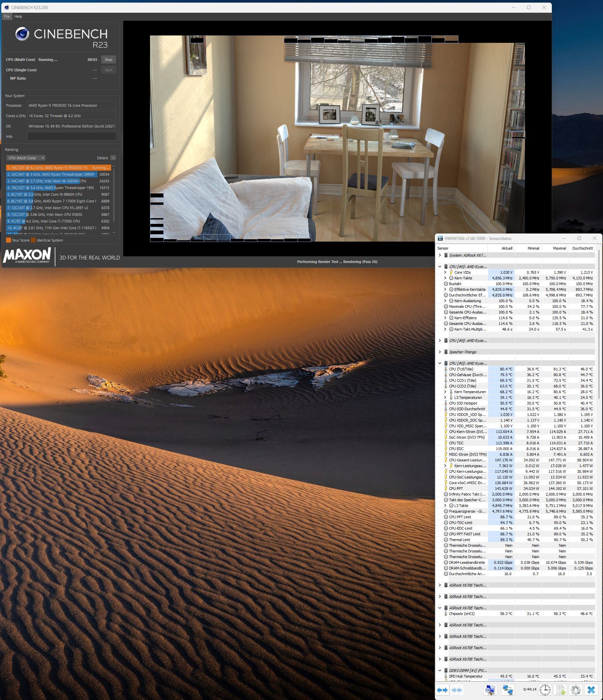Click the networked computers icon in HWiNFO toolbar
The height and width of the screenshot is (700, 603).
pos(507,690)
